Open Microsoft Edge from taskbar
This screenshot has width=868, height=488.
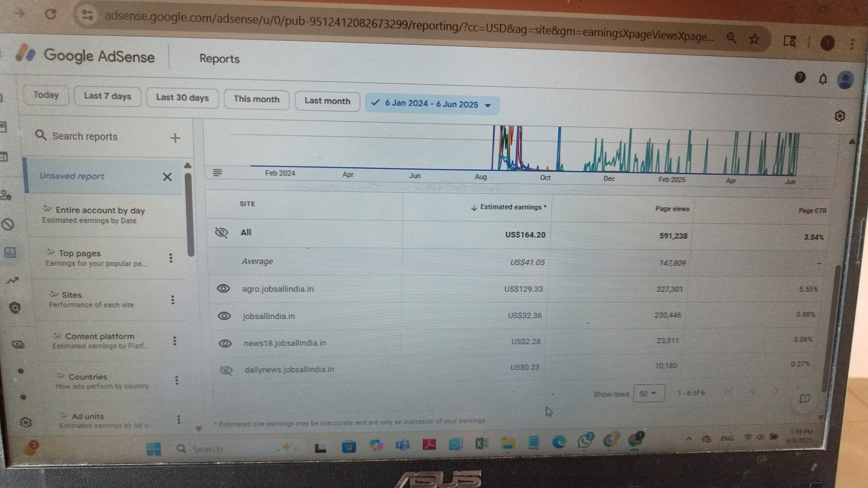559,442
